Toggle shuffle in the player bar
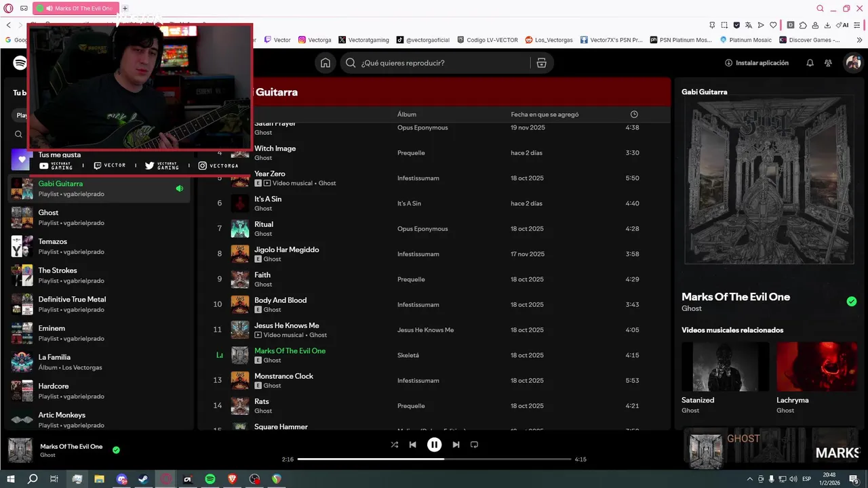868x488 pixels. [395, 445]
